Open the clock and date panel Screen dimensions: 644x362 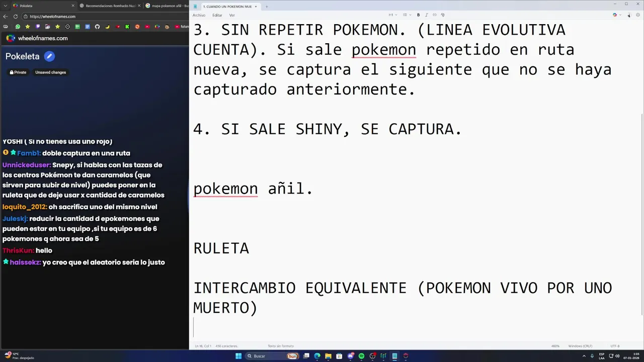631,356
